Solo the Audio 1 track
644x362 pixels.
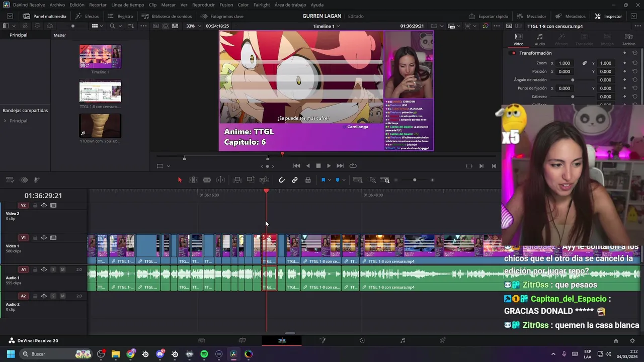(53, 269)
